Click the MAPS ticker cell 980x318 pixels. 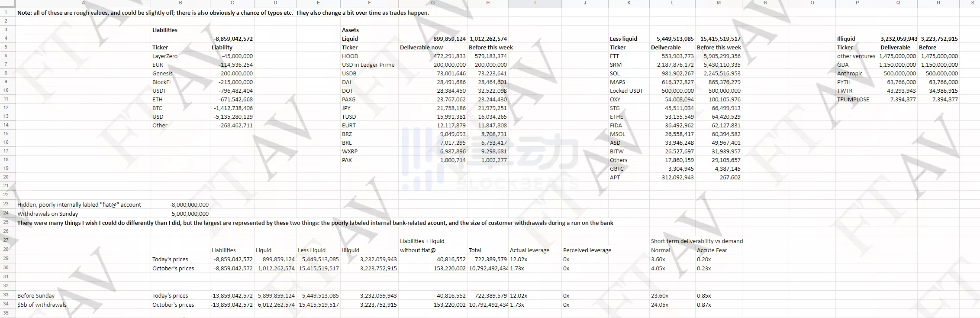(617, 82)
